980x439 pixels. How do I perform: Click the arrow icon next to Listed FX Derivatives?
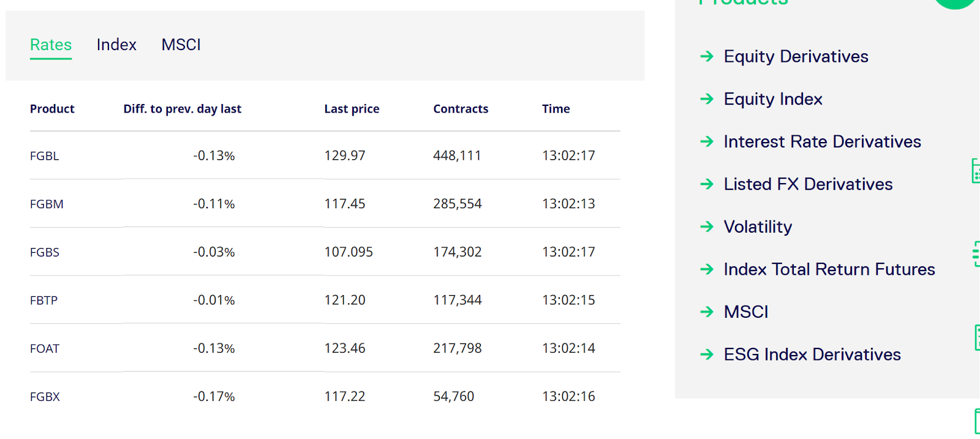click(707, 184)
